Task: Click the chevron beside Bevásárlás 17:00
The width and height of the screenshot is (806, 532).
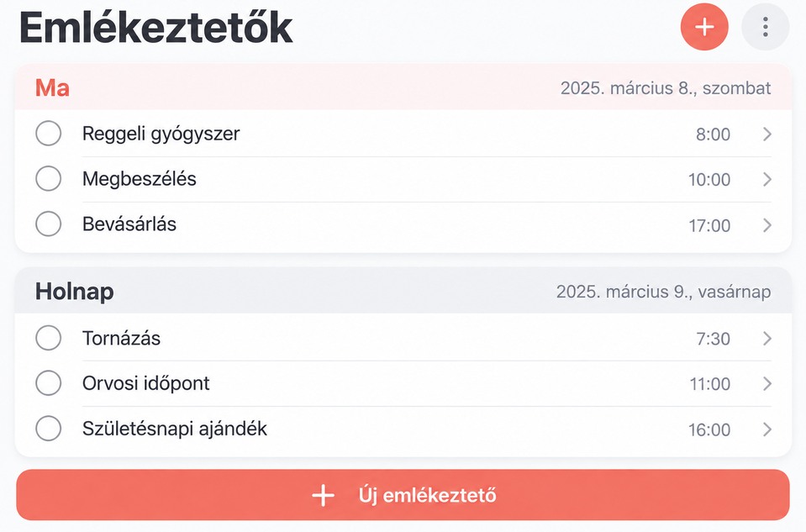Action: (767, 225)
